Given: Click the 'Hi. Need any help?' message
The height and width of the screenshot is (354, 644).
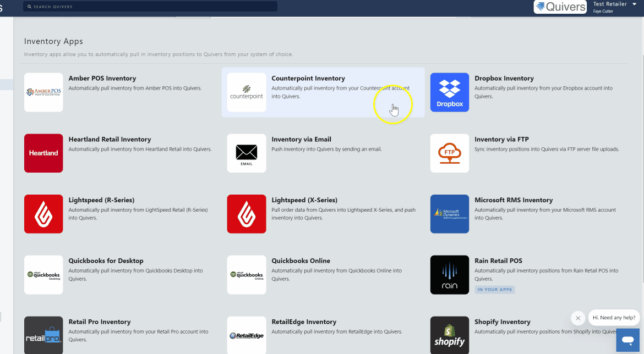Looking at the screenshot, I should [614, 318].
